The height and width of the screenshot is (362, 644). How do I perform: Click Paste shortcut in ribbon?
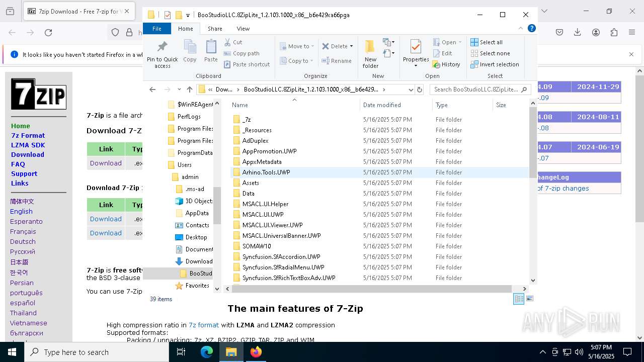pyautogui.click(x=247, y=64)
